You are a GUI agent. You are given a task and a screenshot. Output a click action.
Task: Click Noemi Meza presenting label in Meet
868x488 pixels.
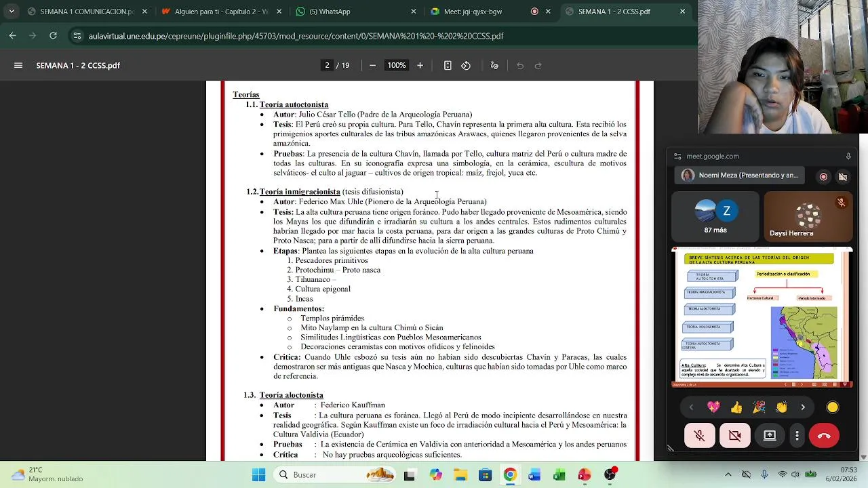pos(740,176)
